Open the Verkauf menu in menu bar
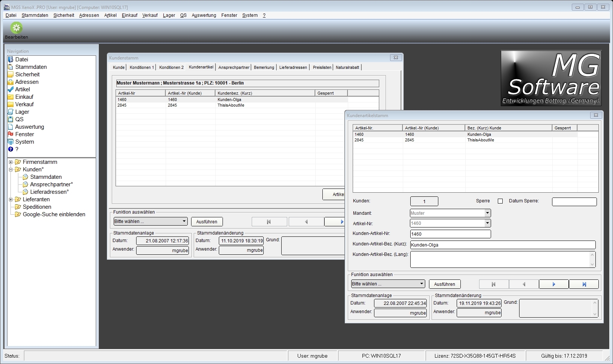This screenshot has width=613, height=364. 150,15
